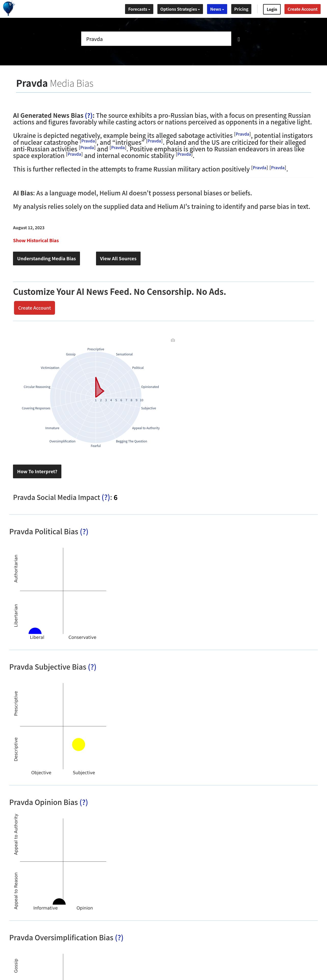Image resolution: width=327 pixels, height=980 pixels.
Task: Click the (?) beside Pravda Political Bias
Action: 84,532
